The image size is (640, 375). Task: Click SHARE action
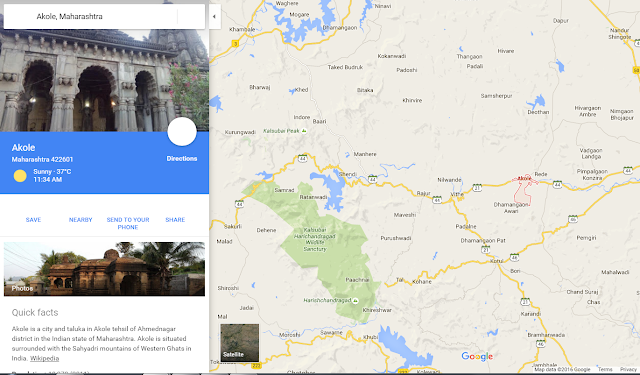175,220
